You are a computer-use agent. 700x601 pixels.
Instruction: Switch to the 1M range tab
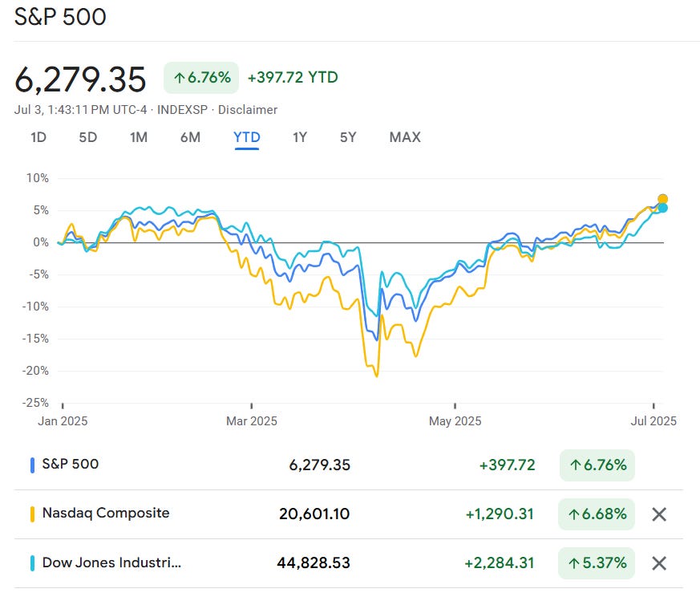(x=139, y=137)
